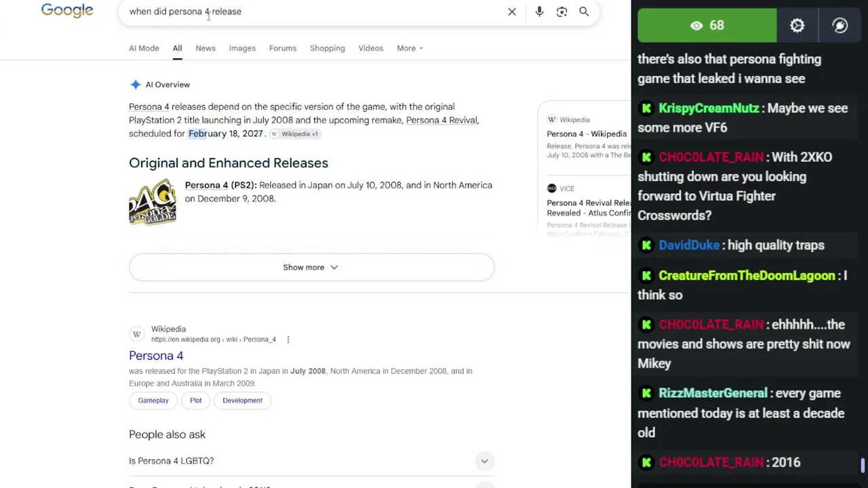Viewport: 868px width, 488px height.
Task: Click the username KrispyCreamNutz in chat
Action: (710, 108)
